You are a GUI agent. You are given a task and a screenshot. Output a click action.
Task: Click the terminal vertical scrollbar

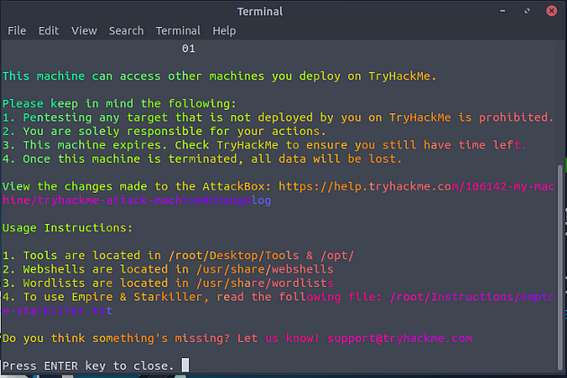[560, 267]
